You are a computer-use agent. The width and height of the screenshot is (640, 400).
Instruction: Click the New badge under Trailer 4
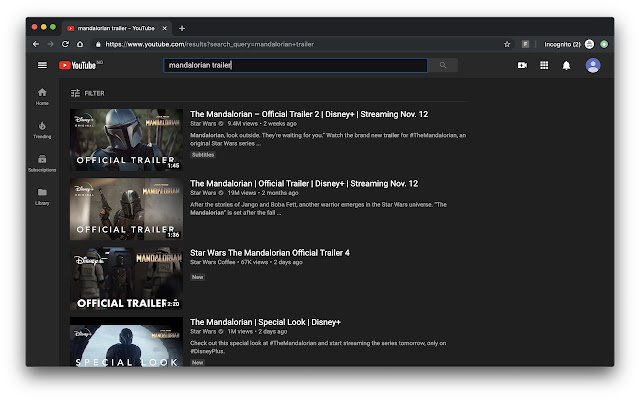pos(198,277)
